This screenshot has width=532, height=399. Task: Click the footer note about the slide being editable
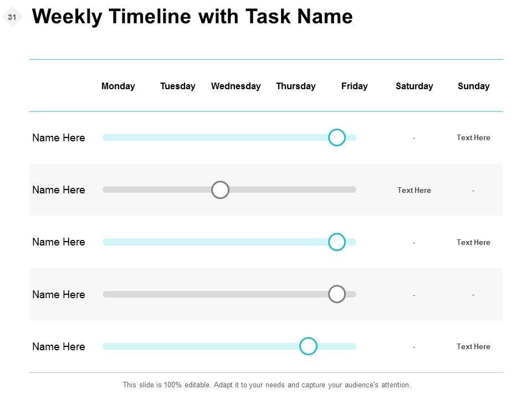(x=267, y=385)
